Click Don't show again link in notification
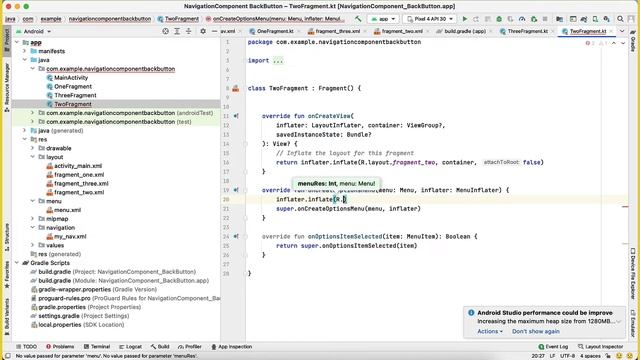 [536, 331]
